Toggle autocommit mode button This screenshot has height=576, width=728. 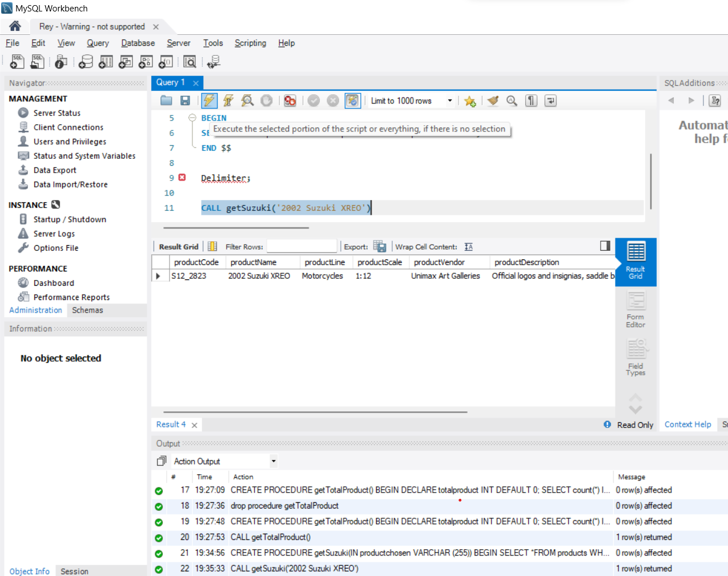(353, 101)
